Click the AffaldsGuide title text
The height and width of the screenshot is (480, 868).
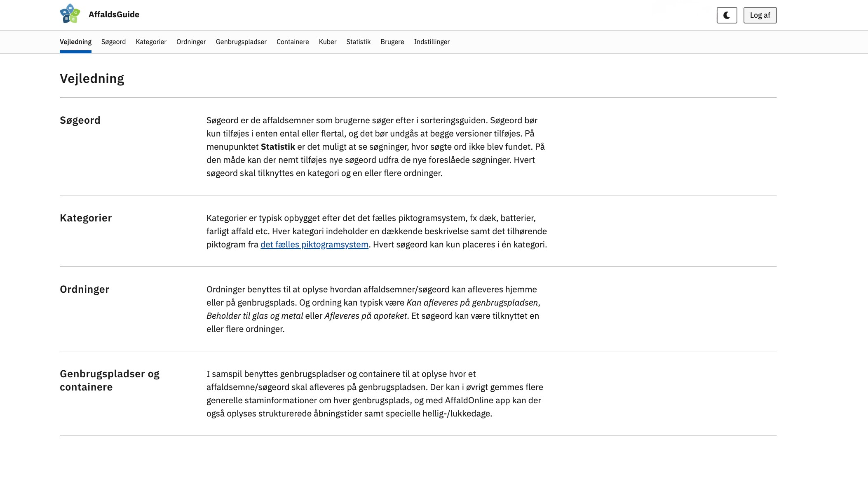114,14
